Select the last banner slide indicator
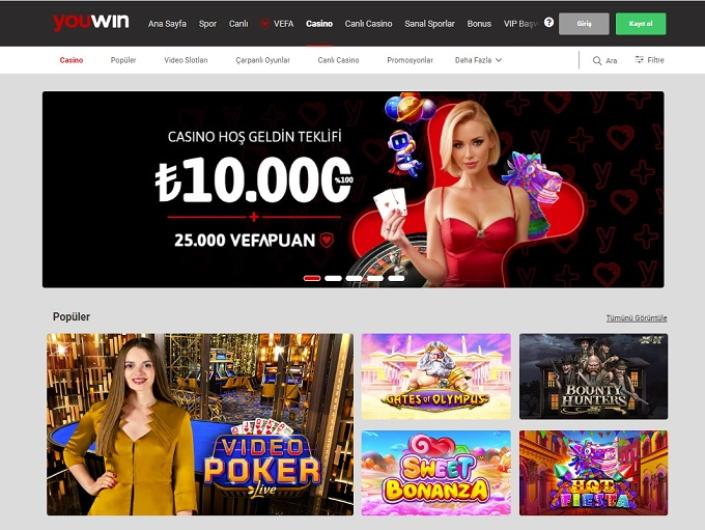This screenshot has width=705, height=530. (x=396, y=278)
